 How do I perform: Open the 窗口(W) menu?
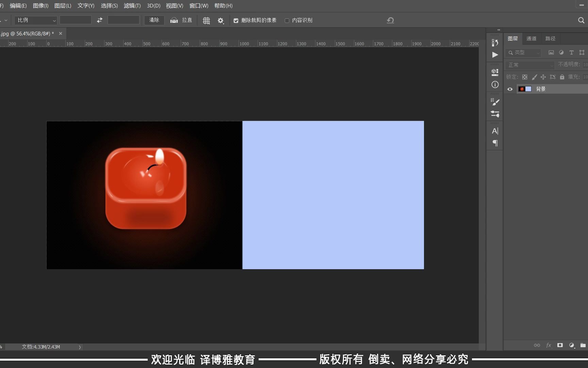(199, 6)
